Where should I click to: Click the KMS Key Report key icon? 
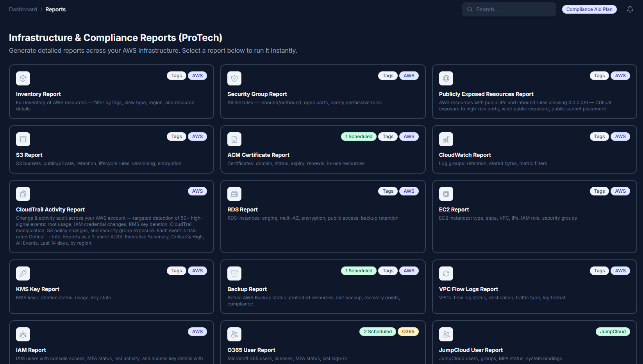click(x=23, y=273)
